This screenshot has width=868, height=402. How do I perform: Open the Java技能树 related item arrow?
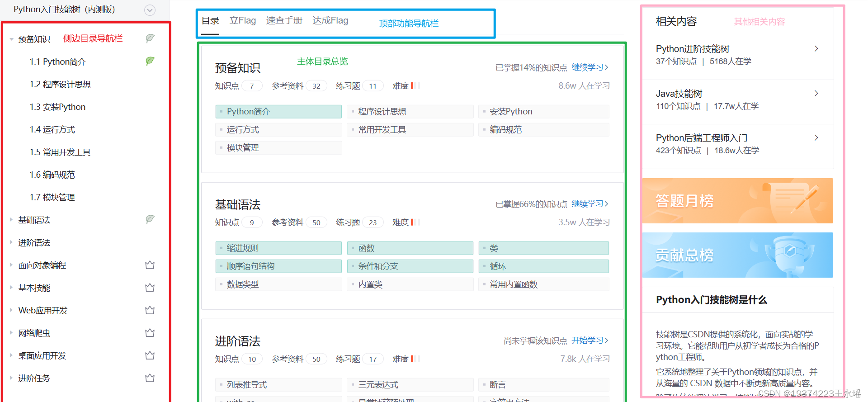tap(816, 94)
